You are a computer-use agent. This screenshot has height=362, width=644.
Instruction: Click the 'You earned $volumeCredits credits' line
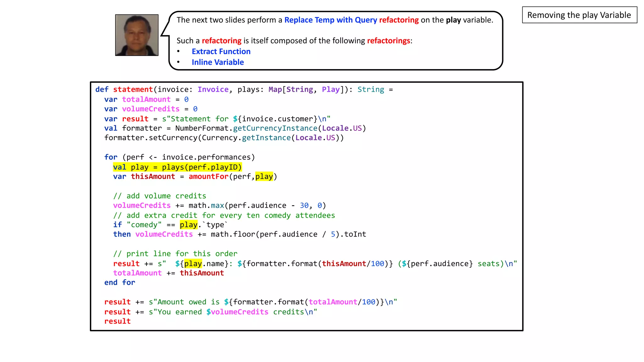[211, 312]
